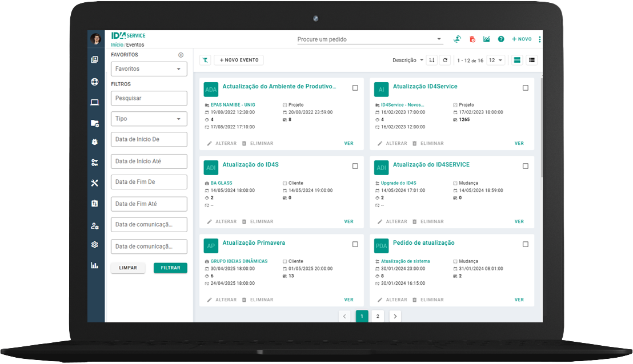Click Ver on Atualização ID4Service card
Screen dimensions: 633x364
click(519, 144)
